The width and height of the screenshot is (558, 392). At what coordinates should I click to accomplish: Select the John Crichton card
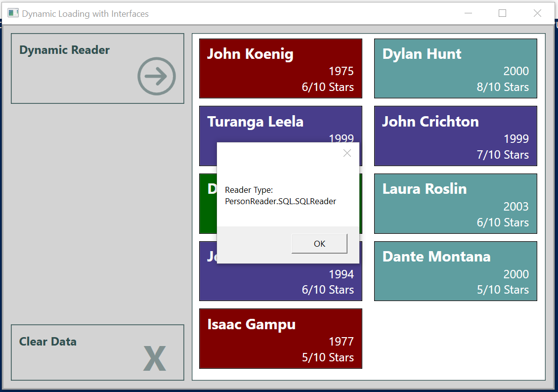coord(455,136)
